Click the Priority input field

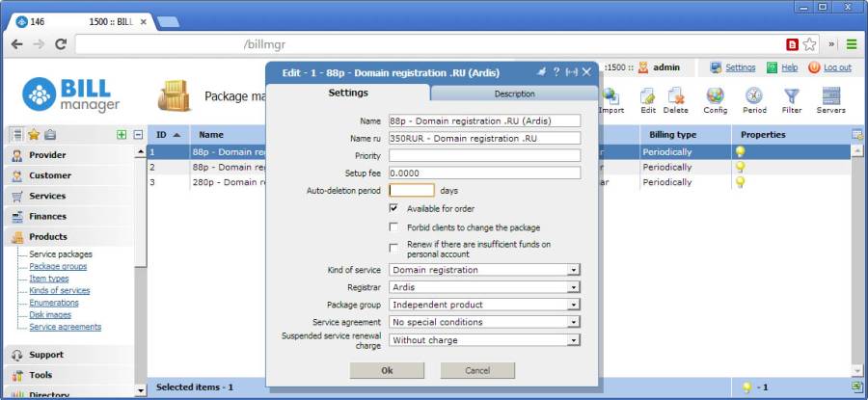tap(485, 155)
